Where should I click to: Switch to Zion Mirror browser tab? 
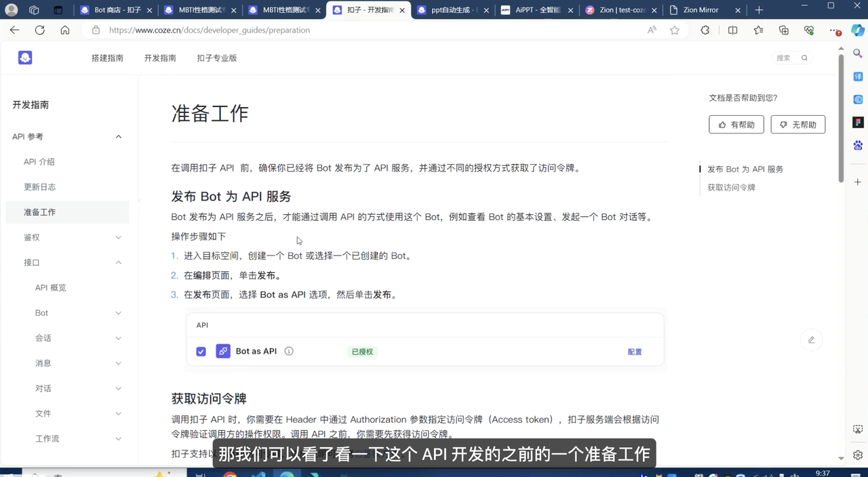point(705,10)
